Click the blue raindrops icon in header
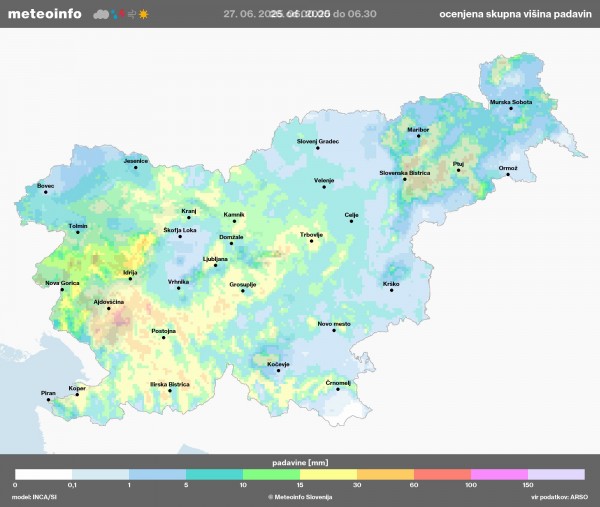This screenshot has height=507, width=600. click(115, 15)
